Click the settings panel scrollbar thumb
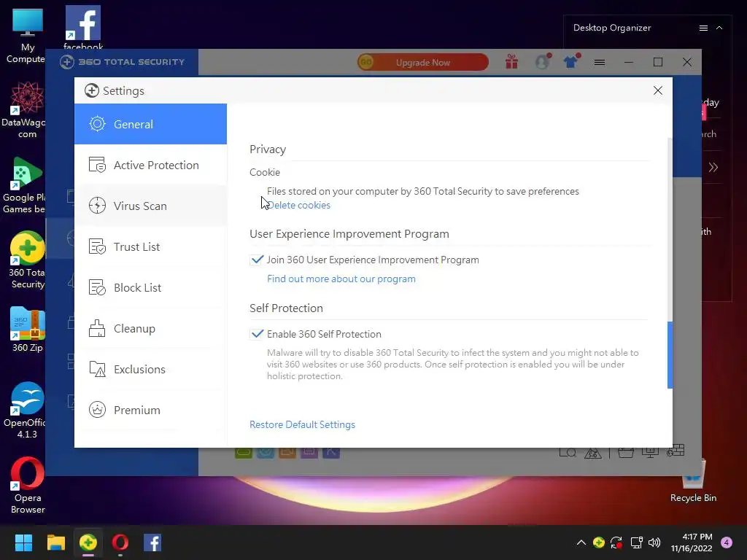The height and width of the screenshot is (560, 747). point(670,355)
